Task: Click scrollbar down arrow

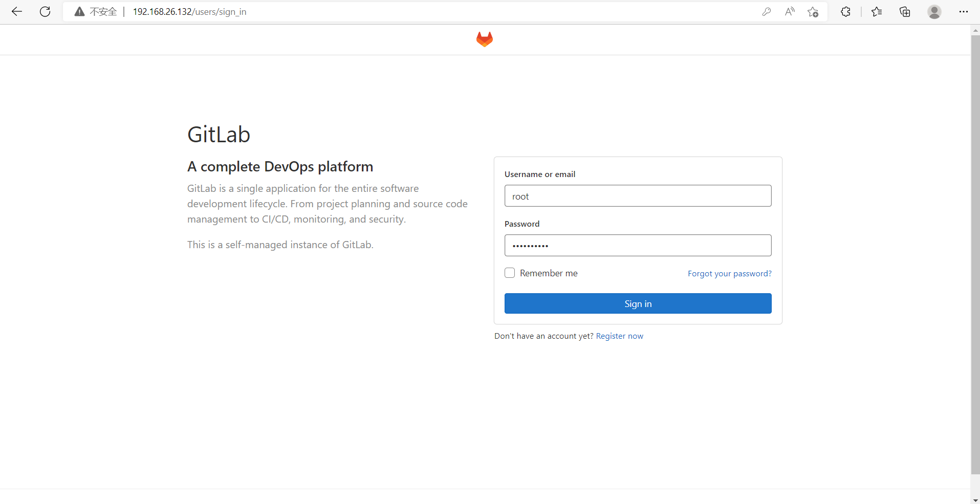Action: point(975,500)
